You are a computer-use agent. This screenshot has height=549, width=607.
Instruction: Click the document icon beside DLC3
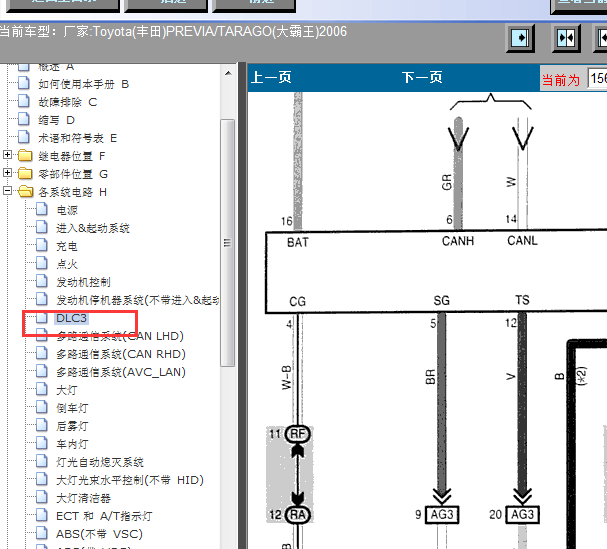coord(42,318)
